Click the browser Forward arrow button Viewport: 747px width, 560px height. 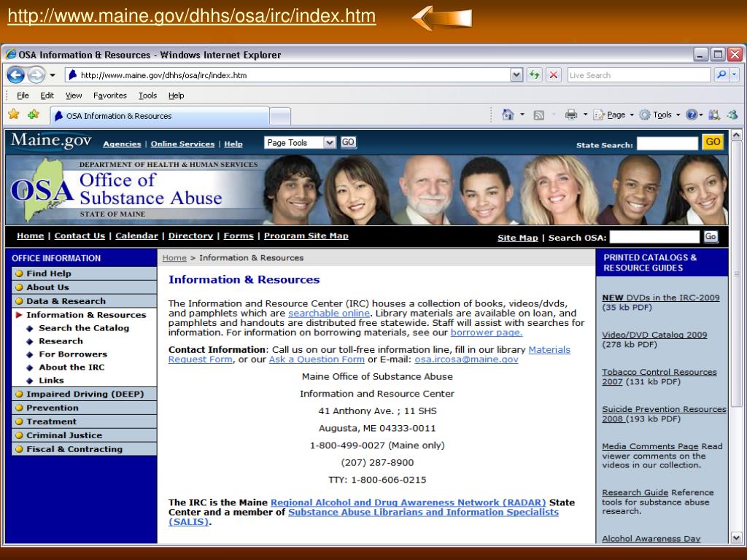36,75
